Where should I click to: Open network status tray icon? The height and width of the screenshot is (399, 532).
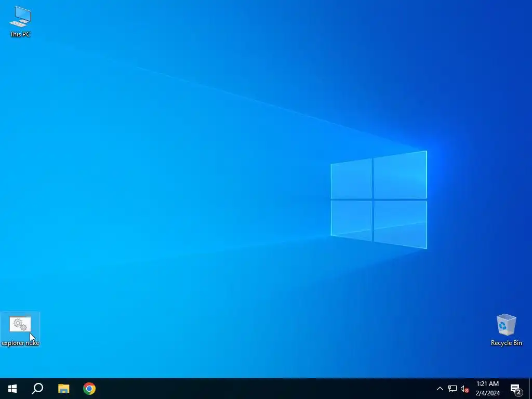pos(453,389)
